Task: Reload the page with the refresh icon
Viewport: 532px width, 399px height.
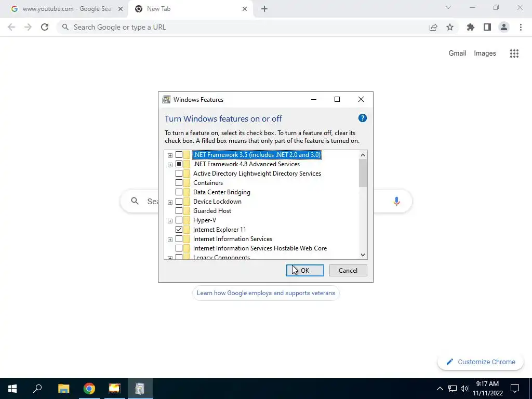Action: [x=45, y=27]
